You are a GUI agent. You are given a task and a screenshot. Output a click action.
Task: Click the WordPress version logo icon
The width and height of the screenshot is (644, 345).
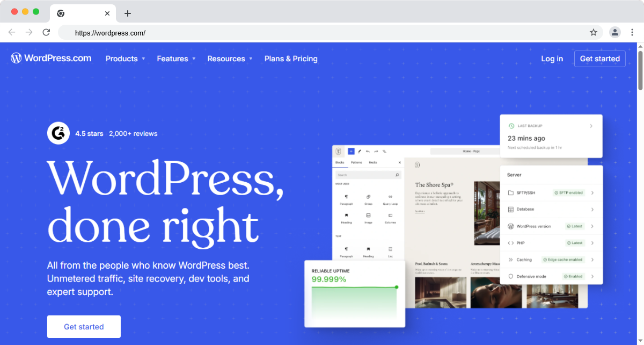[511, 226]
